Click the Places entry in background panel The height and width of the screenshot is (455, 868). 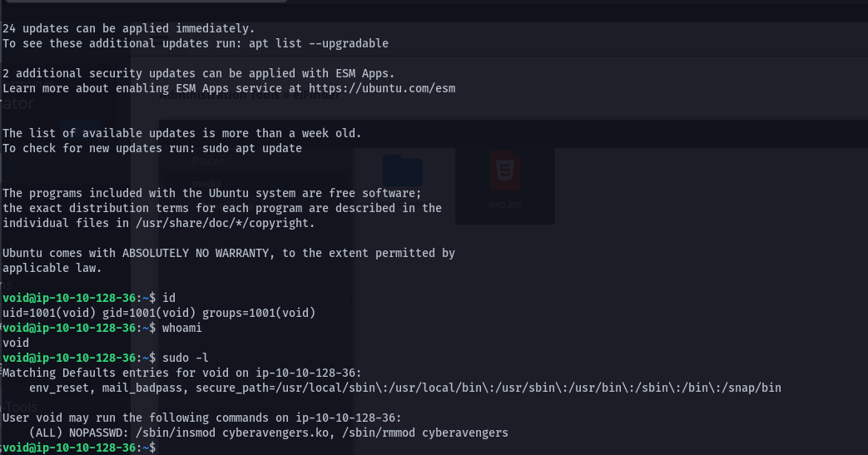click(x=209, y=162)
